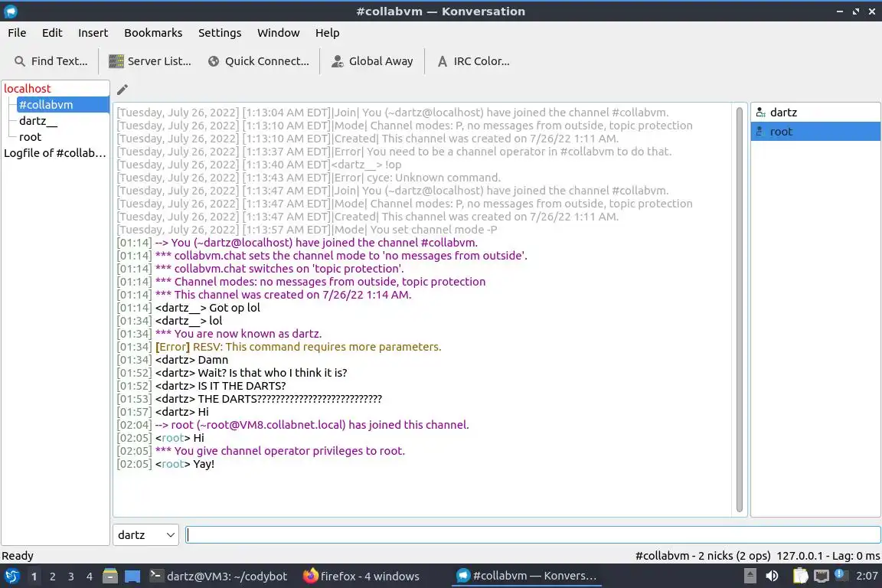Open the File menu
882x588 pixels.
(x=17, y=33)
